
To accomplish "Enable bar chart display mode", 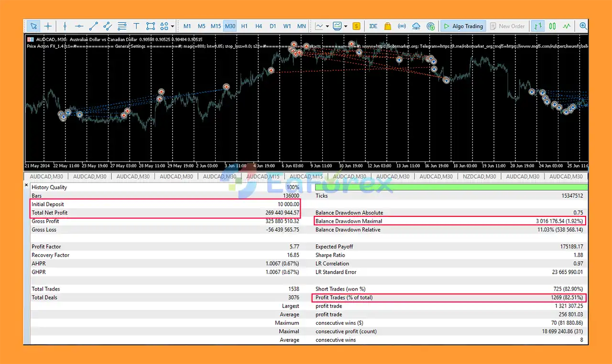I will (537, 26).
